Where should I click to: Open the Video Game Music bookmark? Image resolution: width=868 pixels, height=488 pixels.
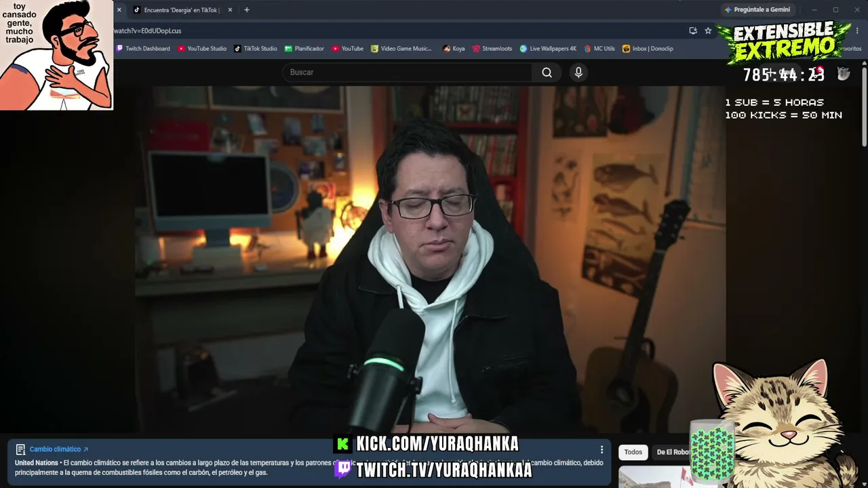point(401,49)
